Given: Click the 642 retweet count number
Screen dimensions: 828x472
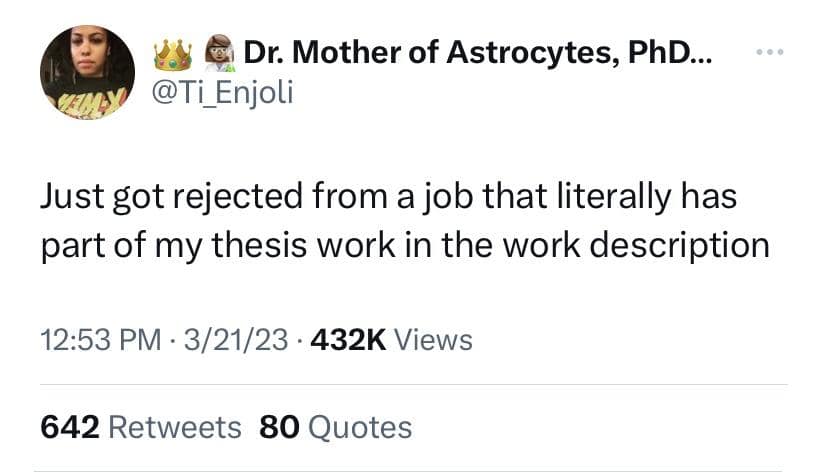Looking at the screenshot, I should [x=68, y=427].
